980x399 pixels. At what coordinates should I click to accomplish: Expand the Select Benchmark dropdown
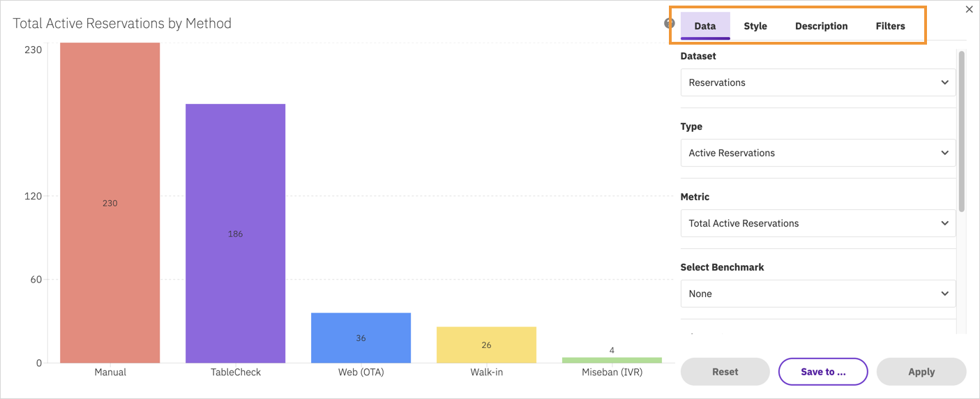tap(818, 294)
